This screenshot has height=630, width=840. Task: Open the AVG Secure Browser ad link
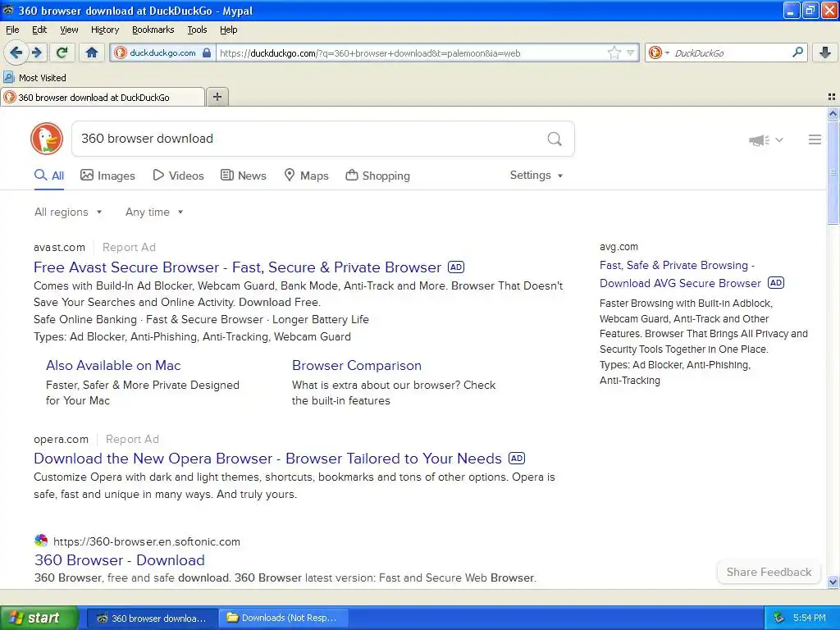click(680, 274)
